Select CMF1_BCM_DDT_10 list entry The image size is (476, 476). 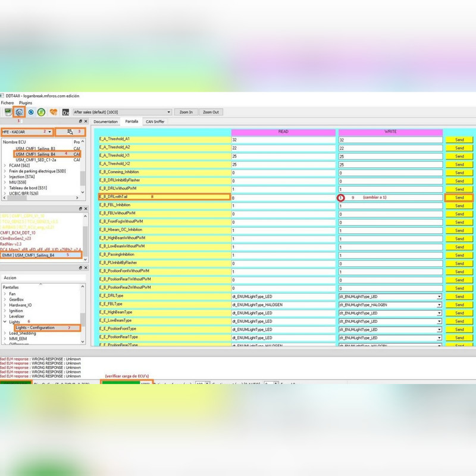[18, 233]
